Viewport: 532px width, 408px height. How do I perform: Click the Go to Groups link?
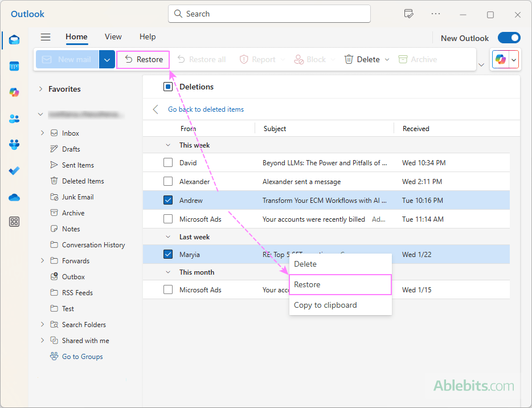(x=76, y=356)
